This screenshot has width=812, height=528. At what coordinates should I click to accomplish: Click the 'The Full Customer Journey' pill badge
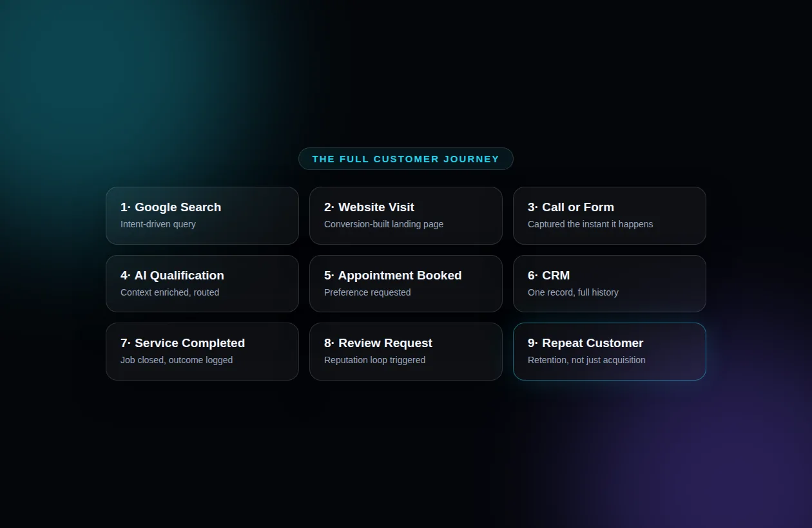click(406, 159)
